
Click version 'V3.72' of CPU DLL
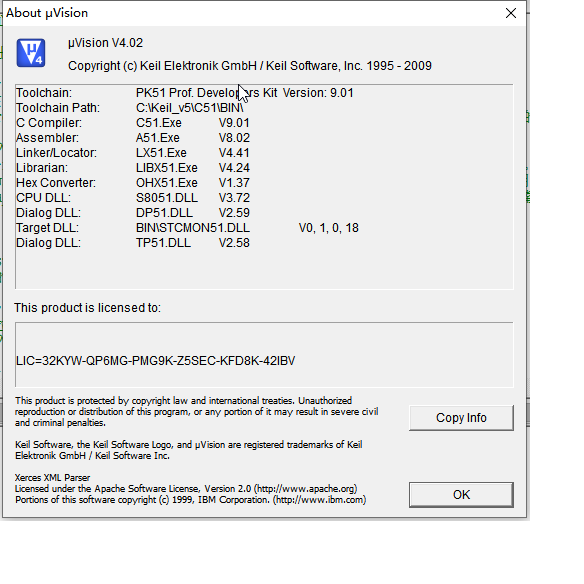click(234, 198)
